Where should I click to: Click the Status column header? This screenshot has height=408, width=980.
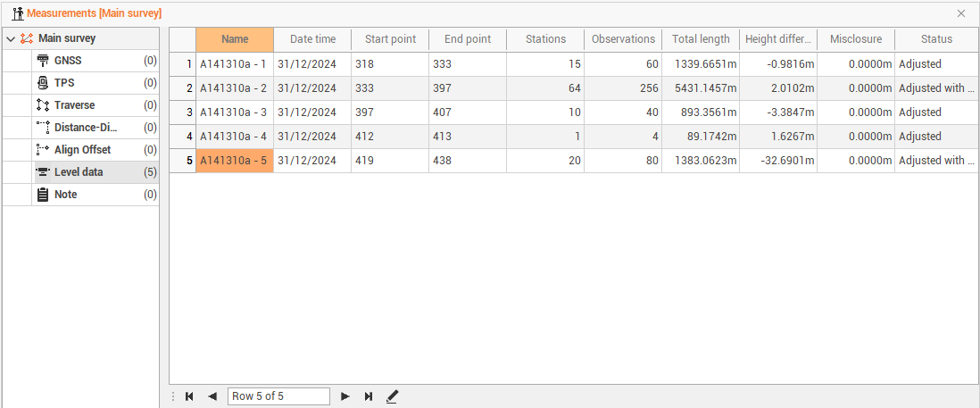[x=936, y=39]
